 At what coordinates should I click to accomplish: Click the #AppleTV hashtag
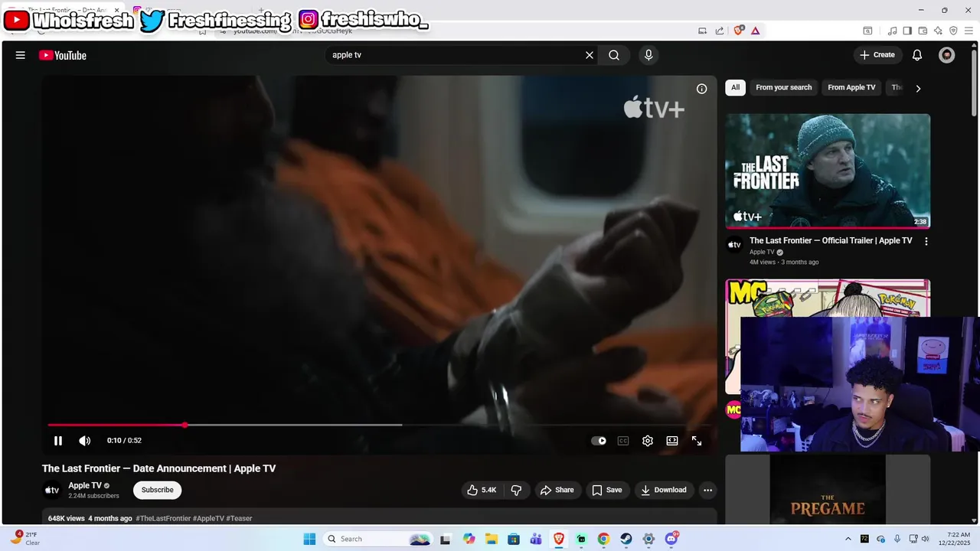pyautogui.click(x=208, y=518)
